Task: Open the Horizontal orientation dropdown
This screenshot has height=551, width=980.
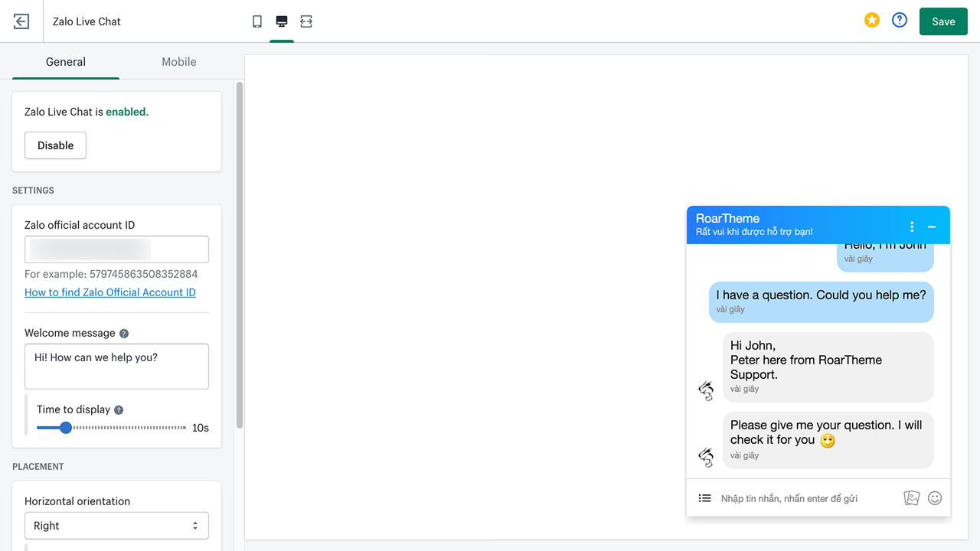Action: pos(116,526)
